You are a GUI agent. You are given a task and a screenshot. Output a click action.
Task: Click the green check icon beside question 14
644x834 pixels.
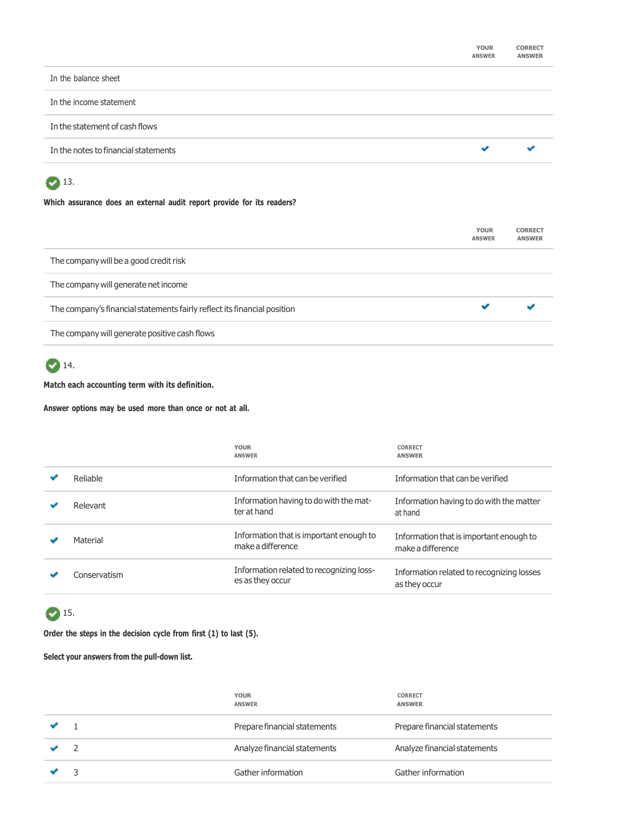click(52, 366)
